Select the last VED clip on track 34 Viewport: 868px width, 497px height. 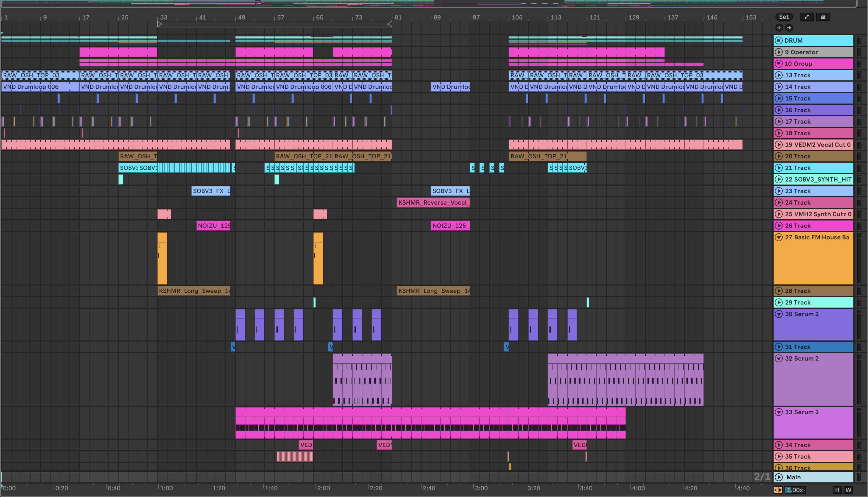click(x=579, y=445)
